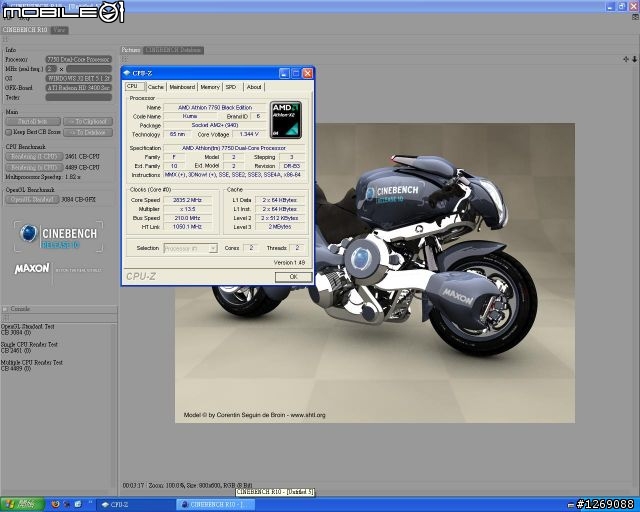Screen dimensions: 640x512
Task: Click the AMD Athlon X2 logo in CPU-Z
Action: tap(286, 120)
